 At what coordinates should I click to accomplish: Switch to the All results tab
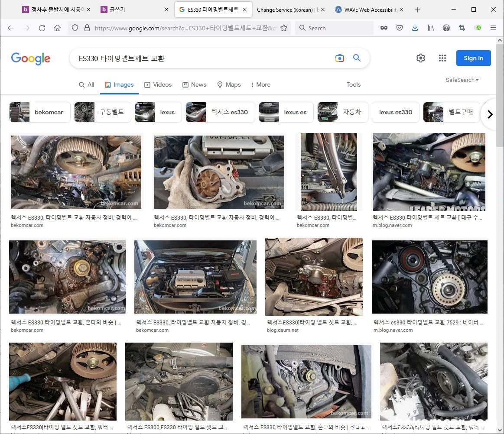[87, 85]
